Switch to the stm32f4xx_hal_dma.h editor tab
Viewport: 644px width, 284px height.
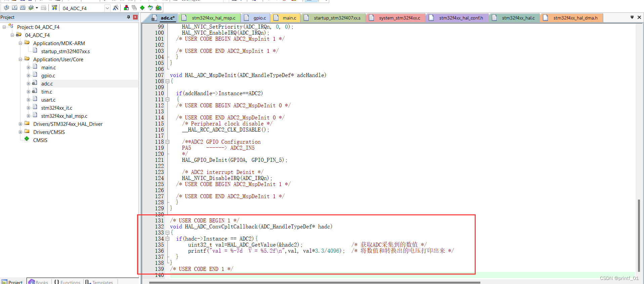[571, 18]
